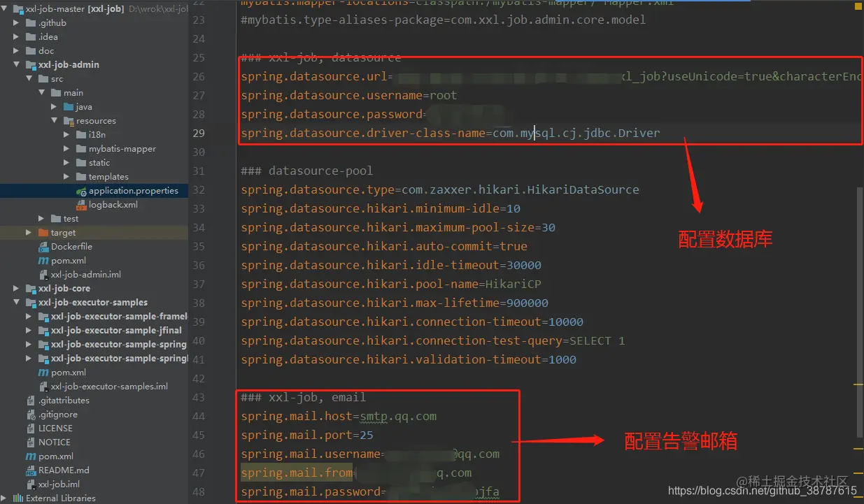Click the LICENSE file icon

(31, 429)
